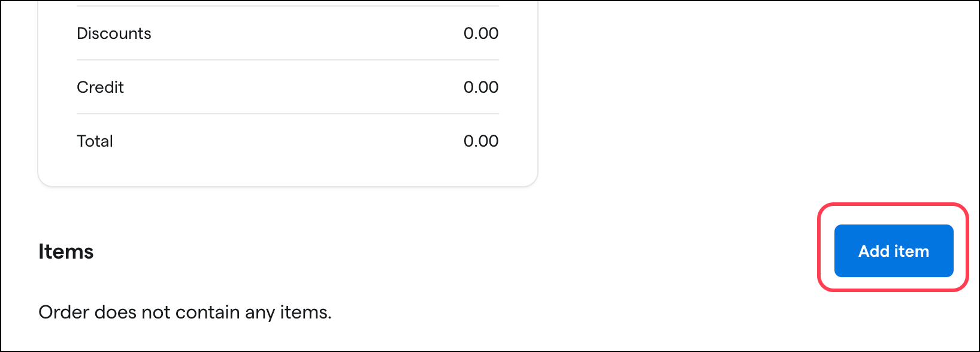Click the Total amount 0.00

481,141
